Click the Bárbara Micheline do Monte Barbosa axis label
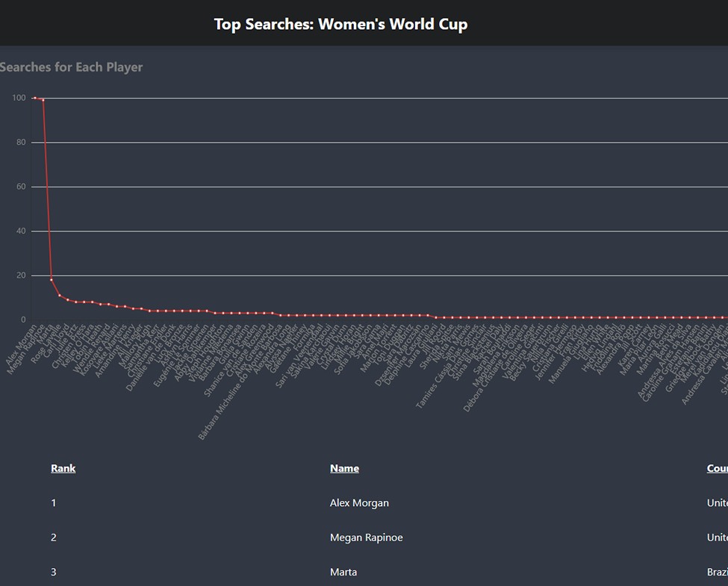Screen dimensions: 728x586 coord(239,383)
